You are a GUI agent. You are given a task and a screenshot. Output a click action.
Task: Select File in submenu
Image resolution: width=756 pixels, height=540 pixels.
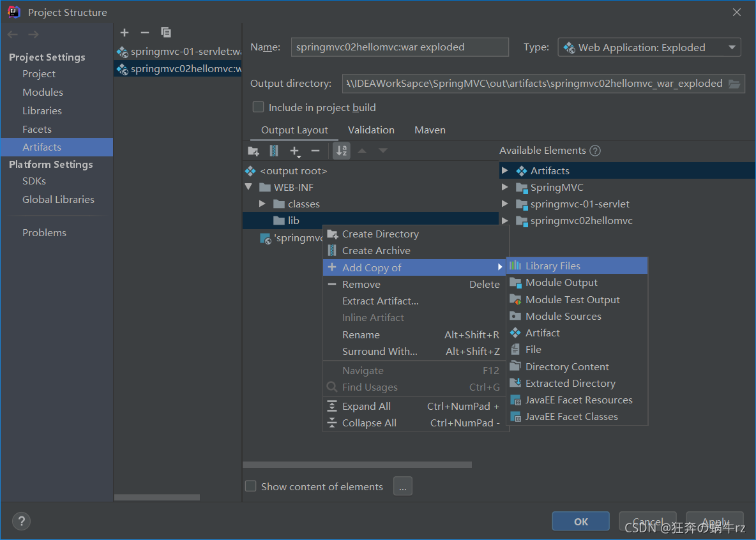(577, 350)
